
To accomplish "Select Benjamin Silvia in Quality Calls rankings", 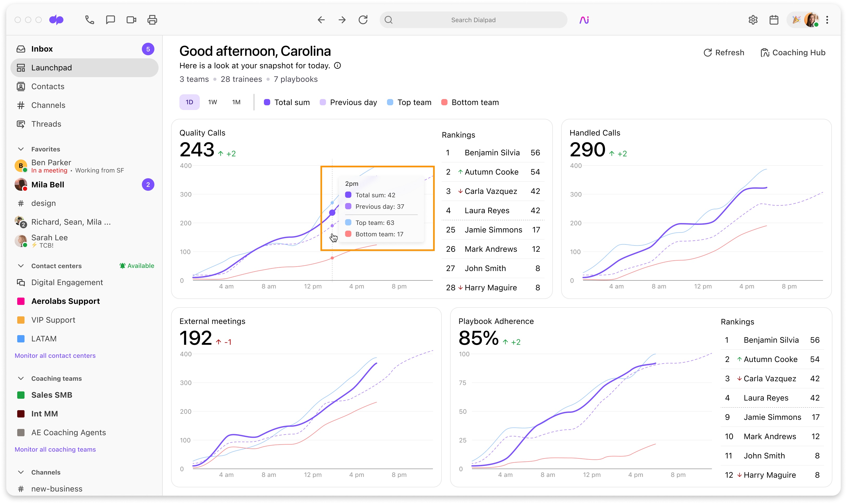I will click(x=493, y=153).
